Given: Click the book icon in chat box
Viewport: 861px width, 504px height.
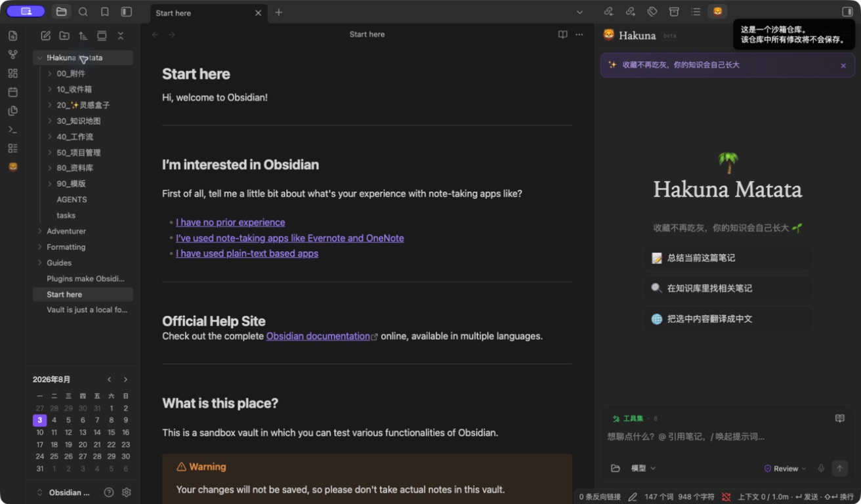Looking at the screenshot, I should click(839, 419).
